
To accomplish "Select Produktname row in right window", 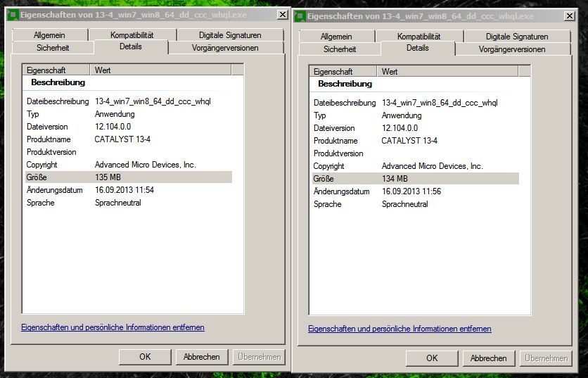I will (x=416, y=141).
